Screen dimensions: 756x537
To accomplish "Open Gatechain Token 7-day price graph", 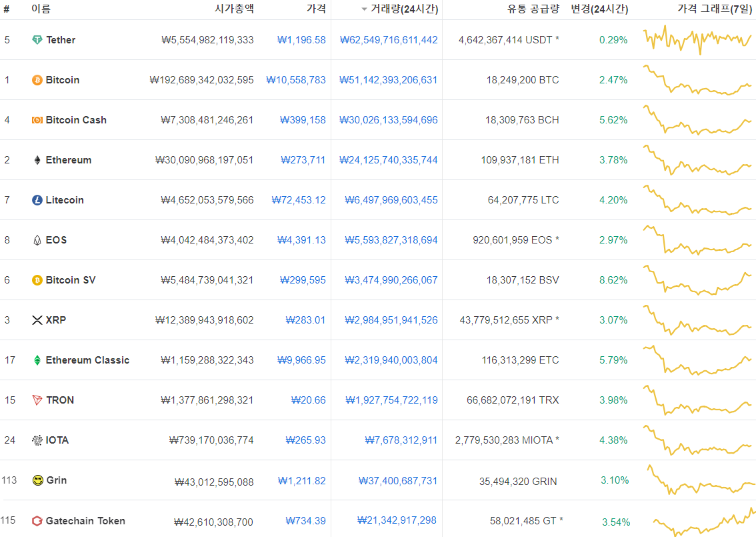I will tap(705, 522).
